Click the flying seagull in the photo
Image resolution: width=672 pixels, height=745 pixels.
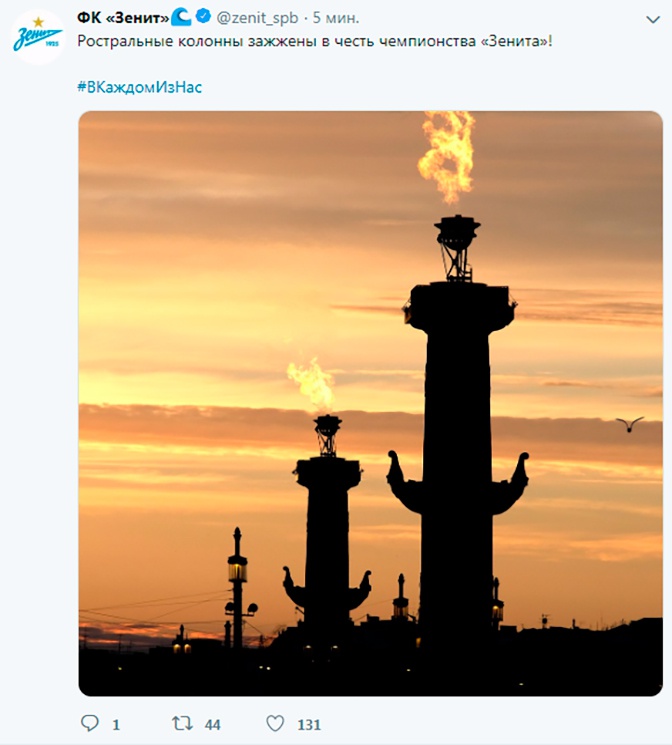(630, 424)
